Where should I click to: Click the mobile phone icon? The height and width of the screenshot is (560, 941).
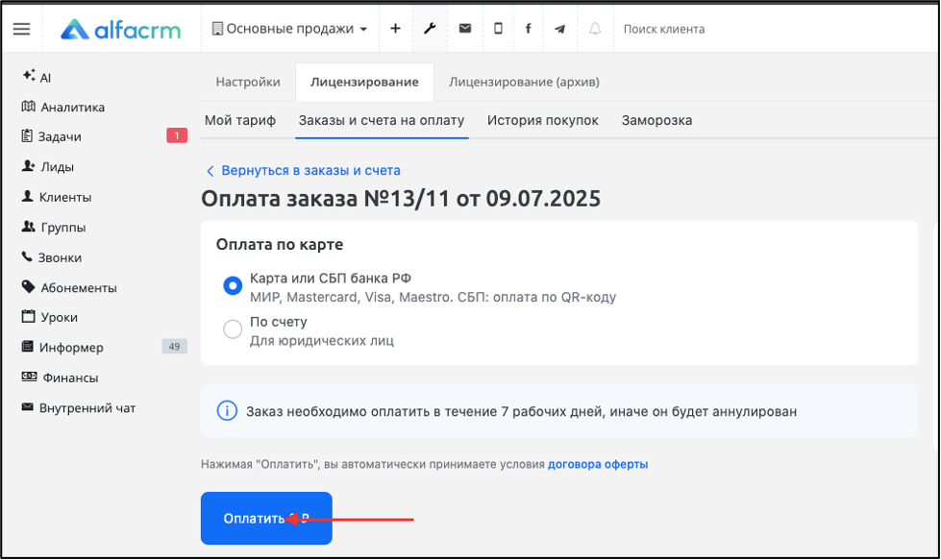(498, 28)
